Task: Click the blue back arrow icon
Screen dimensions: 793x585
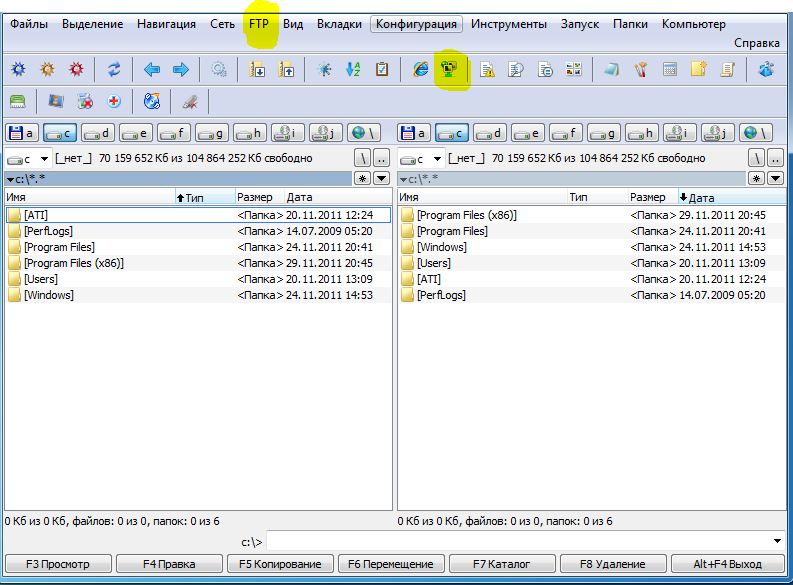Action: 152,69
